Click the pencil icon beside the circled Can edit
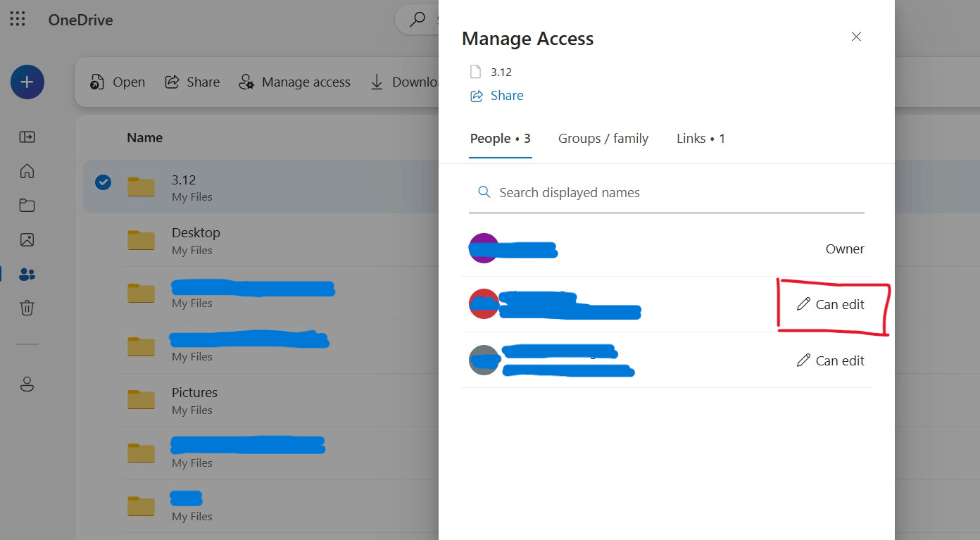This screenshot has width=980, height=540. pos(803,303)
